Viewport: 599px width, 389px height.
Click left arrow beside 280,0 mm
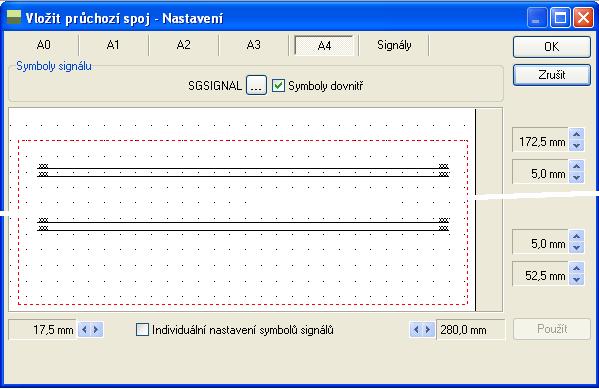[x=416, y=329]
